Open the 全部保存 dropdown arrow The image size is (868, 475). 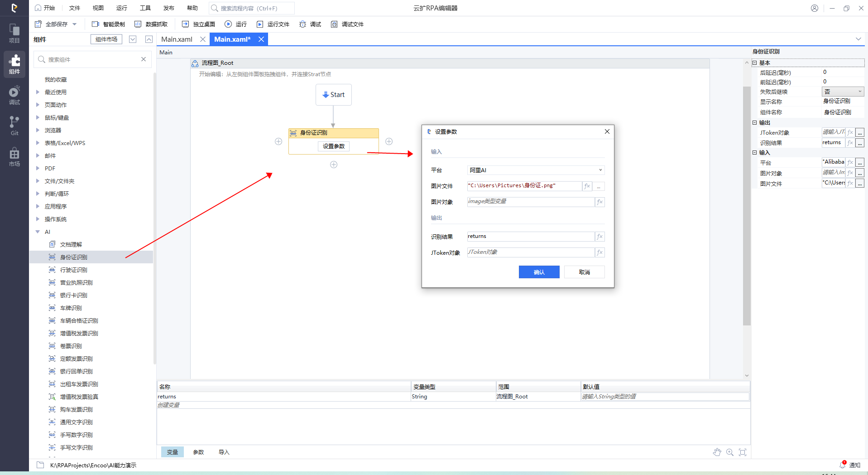(x=75, y=24)
